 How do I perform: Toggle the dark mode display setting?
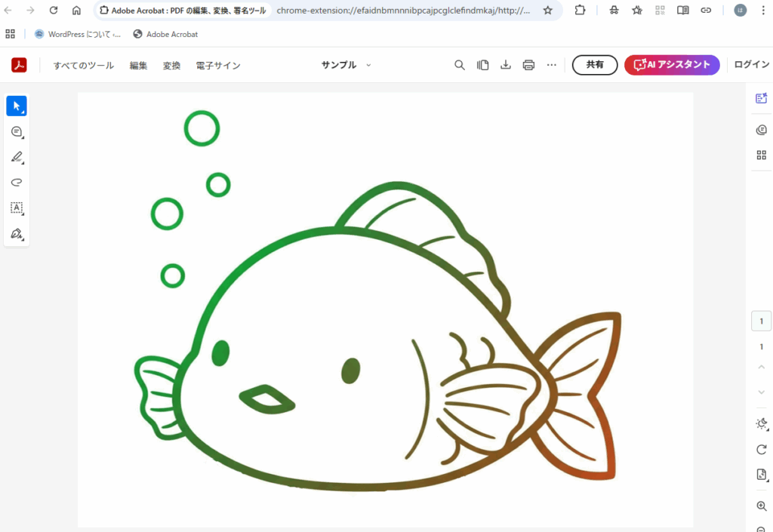(x=761, y=424)
